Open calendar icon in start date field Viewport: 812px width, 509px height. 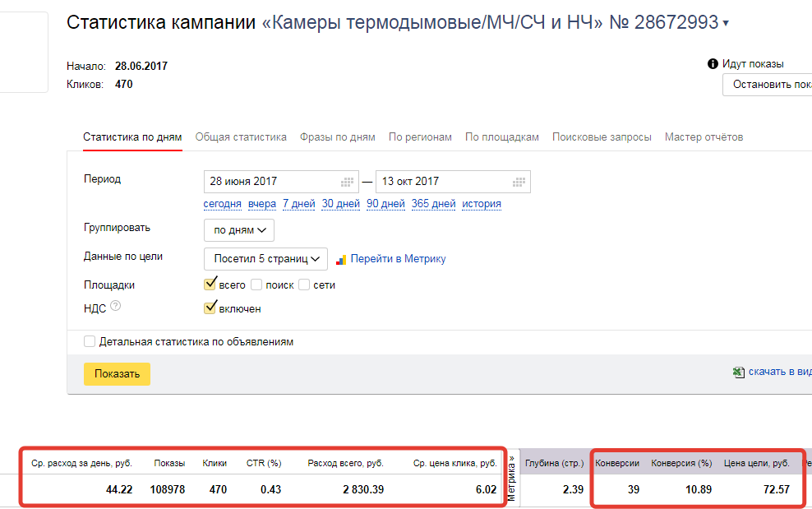pyautogui.click(x=347, y=182)
